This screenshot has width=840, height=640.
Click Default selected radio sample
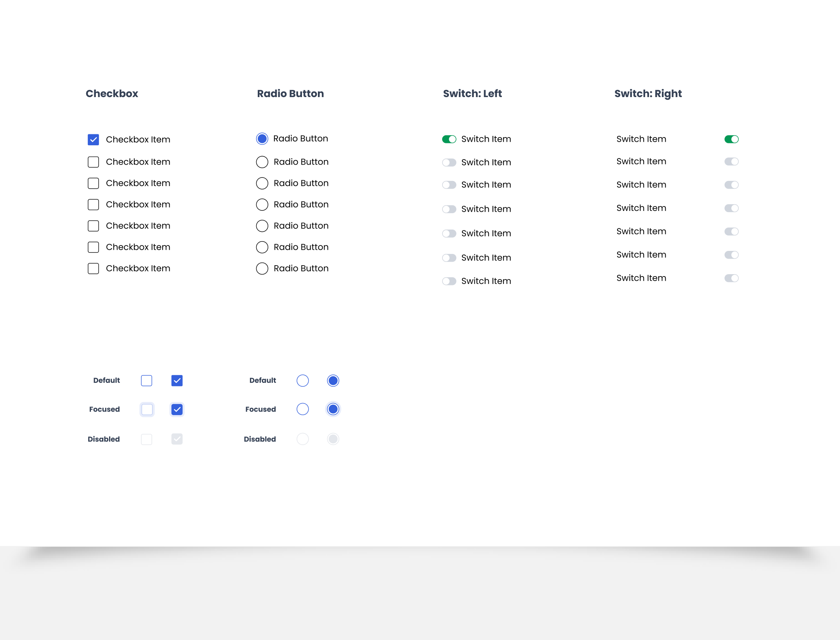click(x=333, y=381)
